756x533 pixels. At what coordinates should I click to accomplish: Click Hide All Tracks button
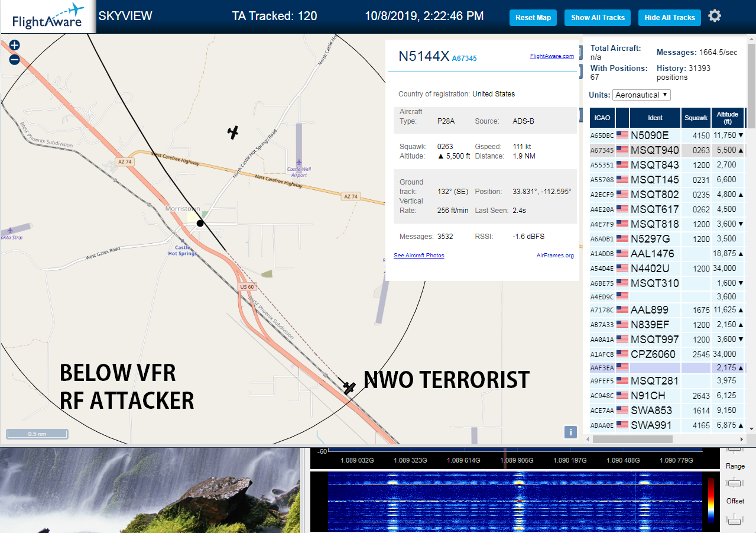coord(670,18)
